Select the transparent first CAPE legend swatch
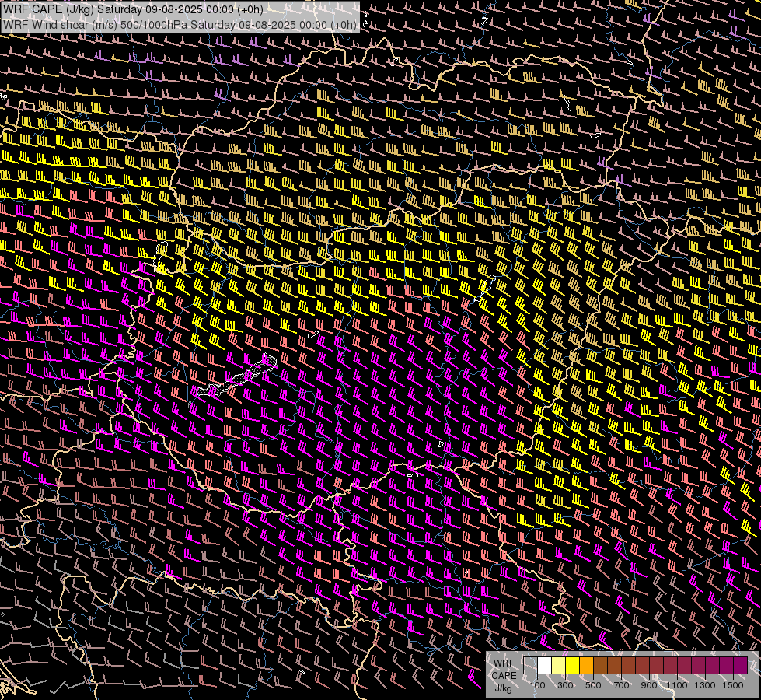 click(x=530, y=666)
